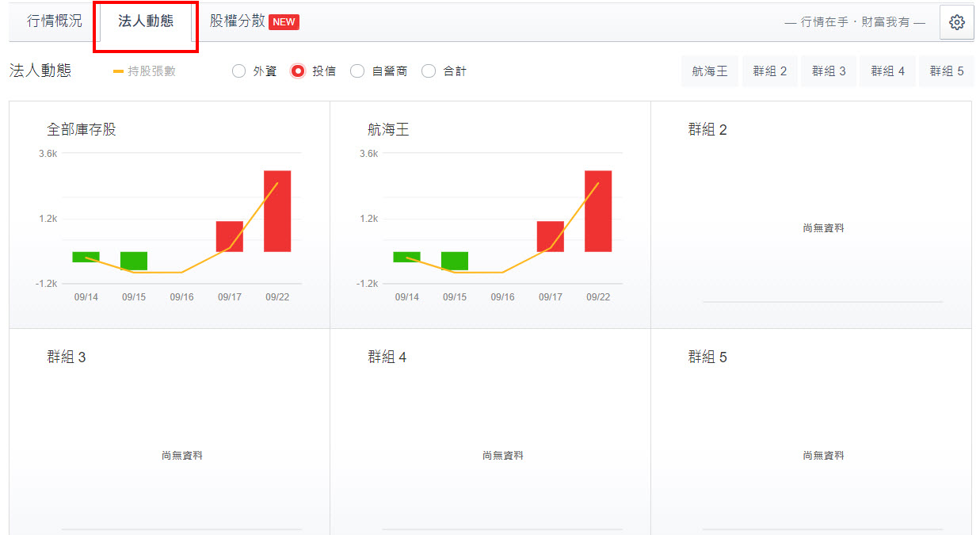Viewport: 980px width, 535px height.
Task: Select the 合計 radio button
Action: click(x=429, y=71)
